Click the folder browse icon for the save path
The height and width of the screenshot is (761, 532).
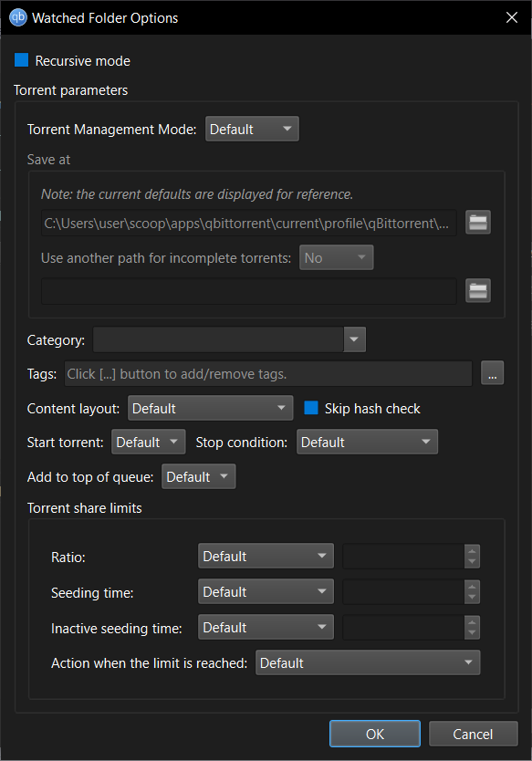pos(477,223)
